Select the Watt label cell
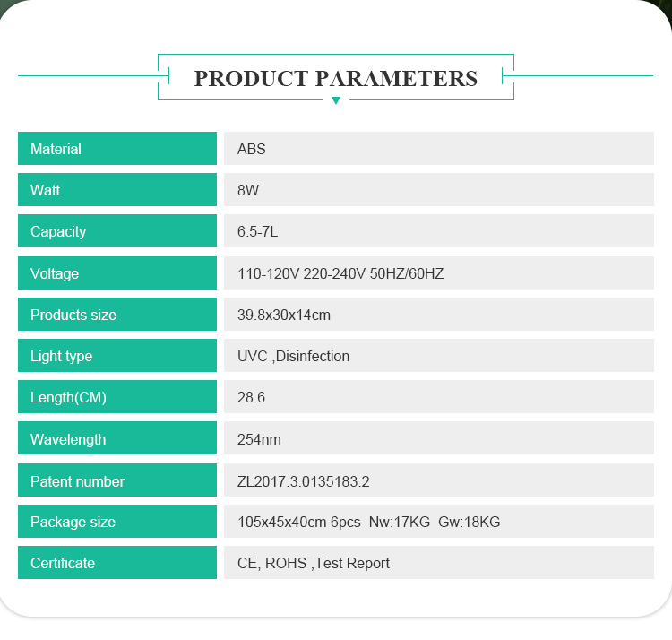The width and height of the screenshot is (672, 640). pyautogui.click(x=117, y=189)
